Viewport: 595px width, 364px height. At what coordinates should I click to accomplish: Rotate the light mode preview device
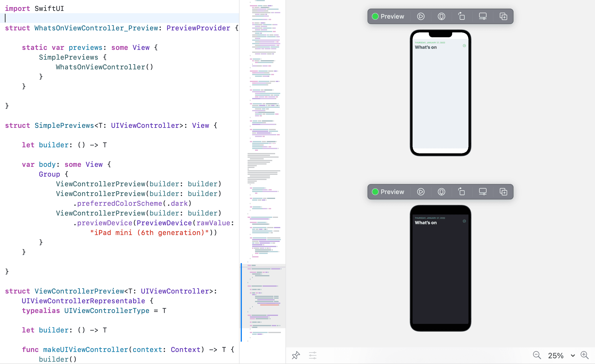point(462,16)
